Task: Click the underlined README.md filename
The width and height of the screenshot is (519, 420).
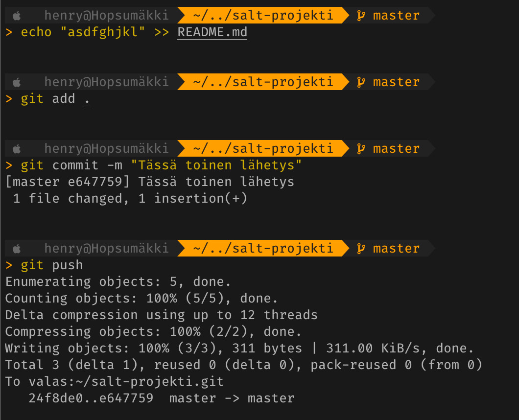Action: (212, 33)
